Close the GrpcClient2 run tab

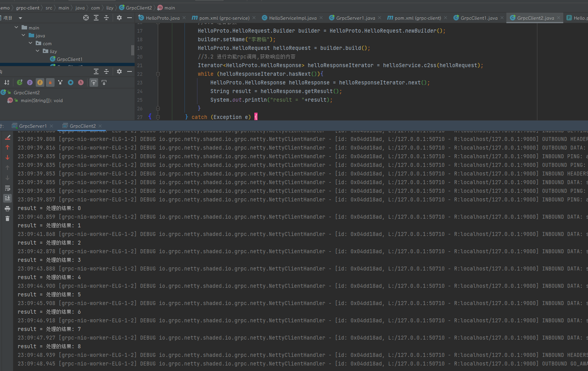click(100, 126)
